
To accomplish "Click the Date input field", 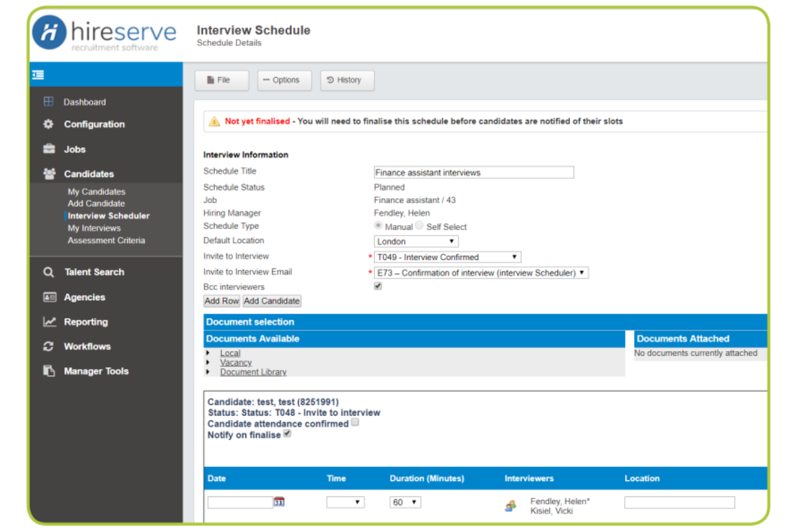I will (240, 502).
